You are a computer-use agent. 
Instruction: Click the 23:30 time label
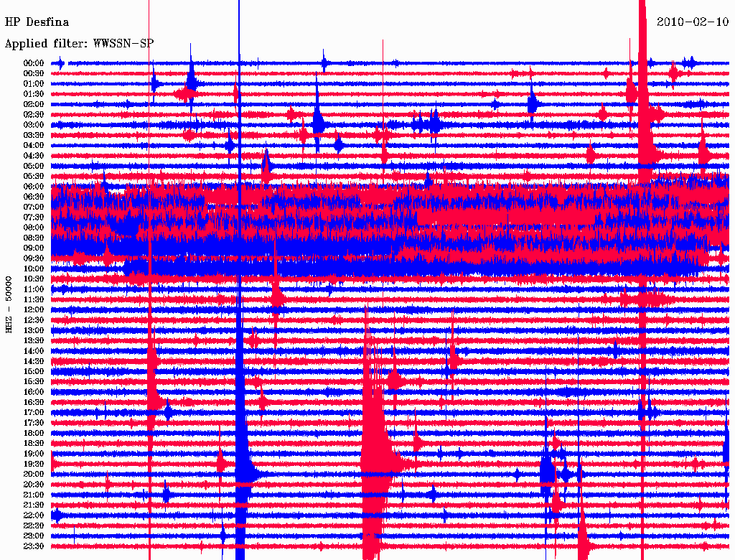coord(34,547)
